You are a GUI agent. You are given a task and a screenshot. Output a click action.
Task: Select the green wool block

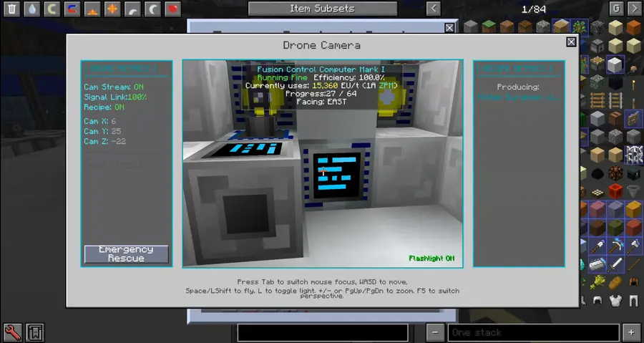pyautogui.click(x=615, y=228)
